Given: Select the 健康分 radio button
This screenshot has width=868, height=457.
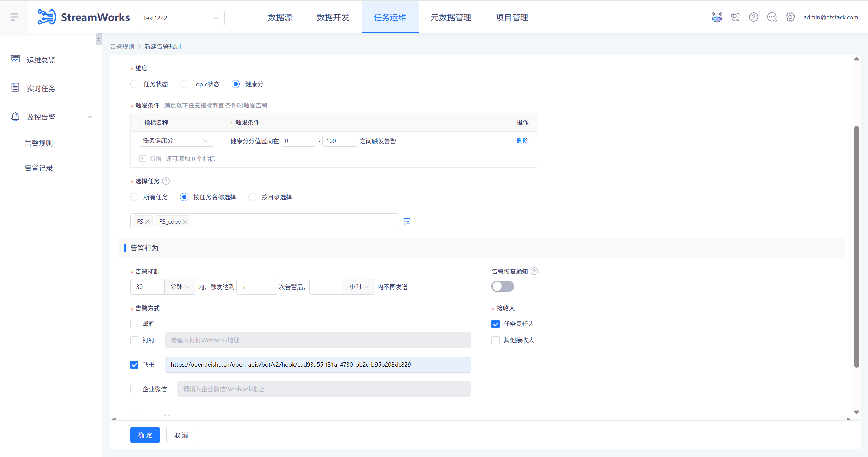Looking at the screenshot, I should pyautogui.click(x=236, y=84).
